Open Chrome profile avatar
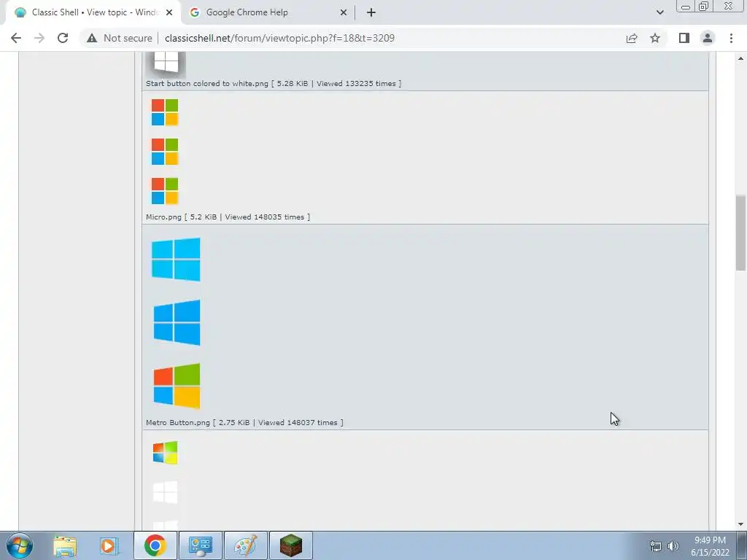 pos(708,38)
